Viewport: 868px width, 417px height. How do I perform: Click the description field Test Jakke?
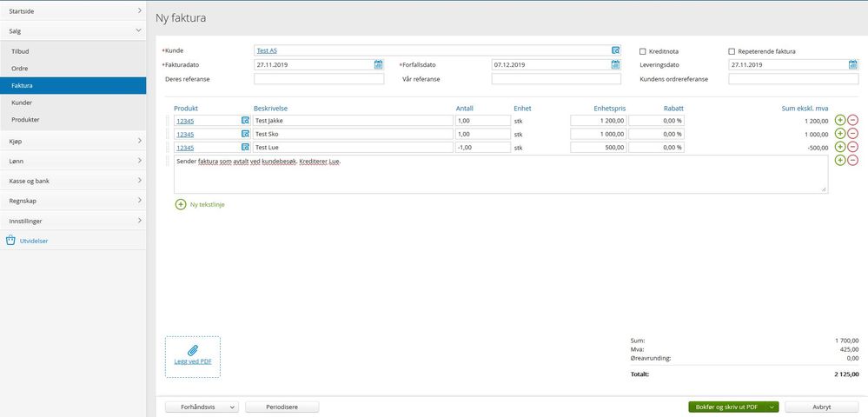click(353, 120)
